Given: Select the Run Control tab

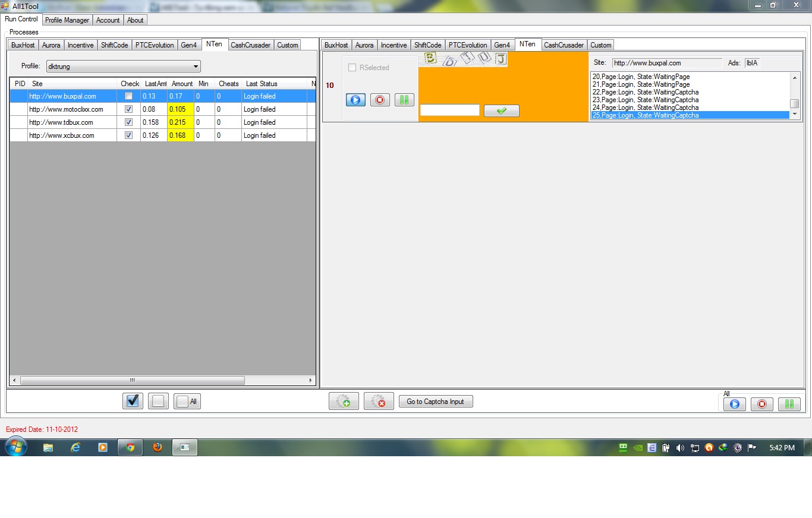Looking at the screenshot, I should click(21, 19).
